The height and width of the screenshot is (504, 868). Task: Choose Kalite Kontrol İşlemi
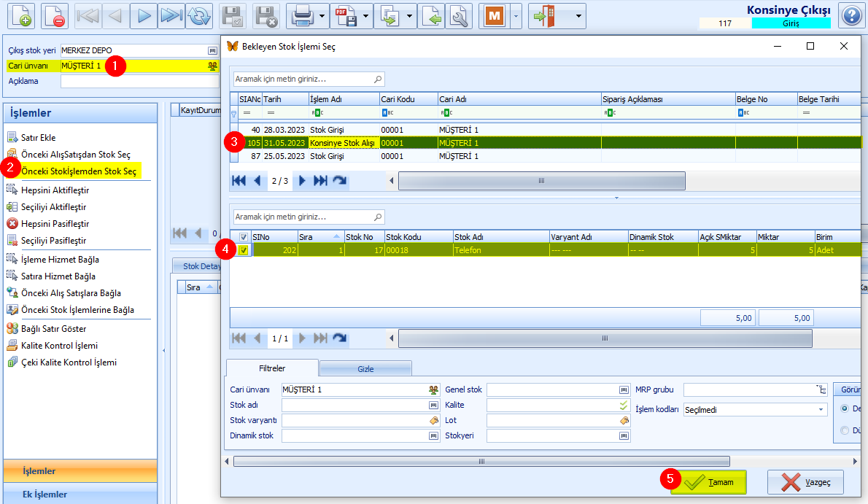(x=59, y=345)
